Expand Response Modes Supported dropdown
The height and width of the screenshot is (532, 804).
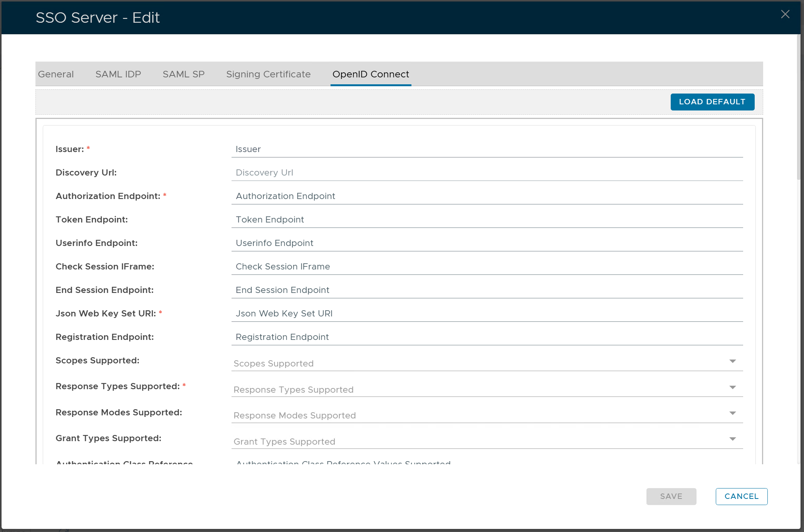coord(732,413)
